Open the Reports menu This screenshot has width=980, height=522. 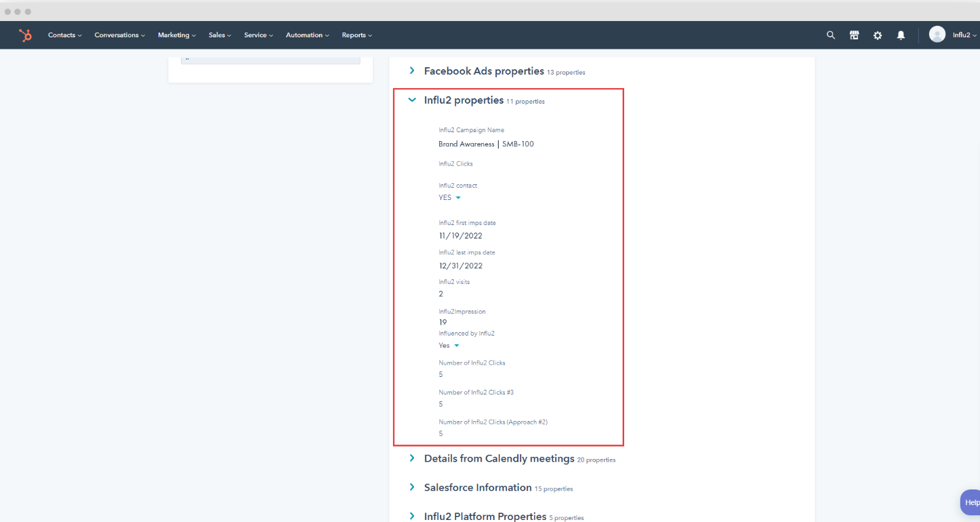(x=357, y=35)
